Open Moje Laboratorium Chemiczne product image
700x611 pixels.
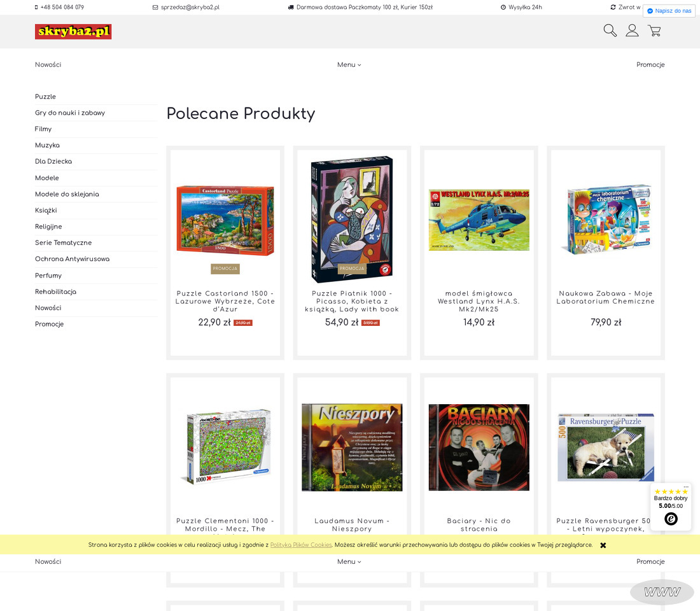pyautogui.click(x=606, y=220)
